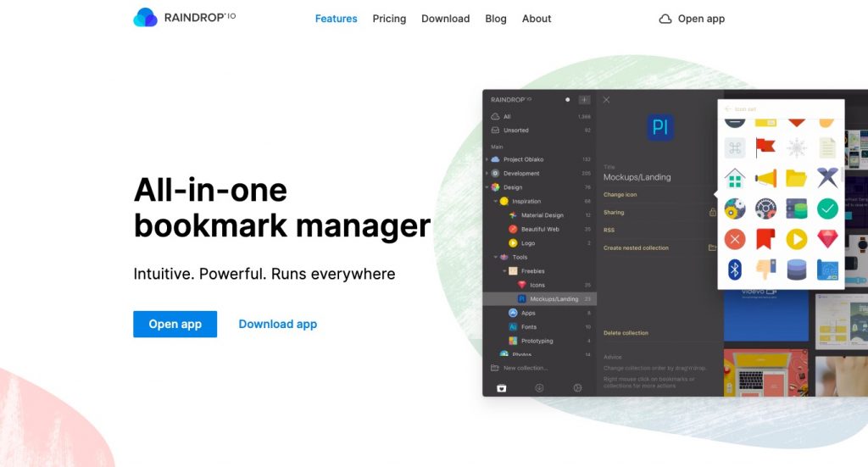Click New collection... in sidebar
Viewport: 868px width, 467px height.
[x=520, y=368]
